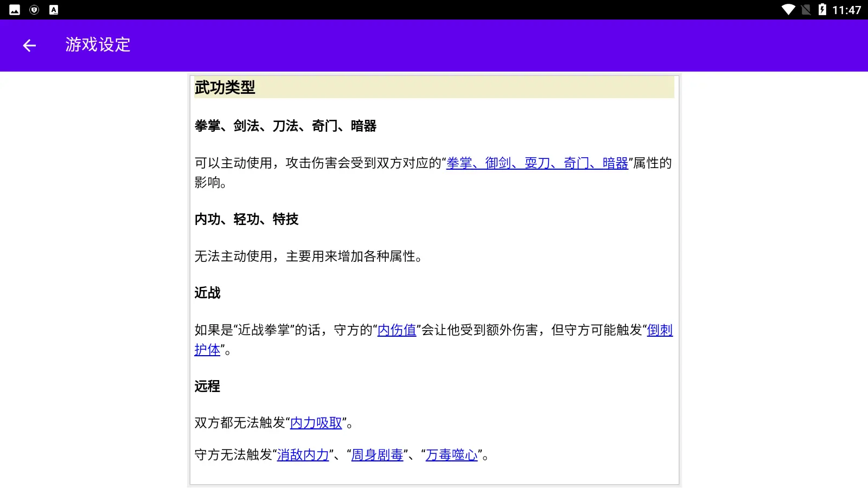Tap the back arrow in the header
868x488 pixels.
coord(29,46)
